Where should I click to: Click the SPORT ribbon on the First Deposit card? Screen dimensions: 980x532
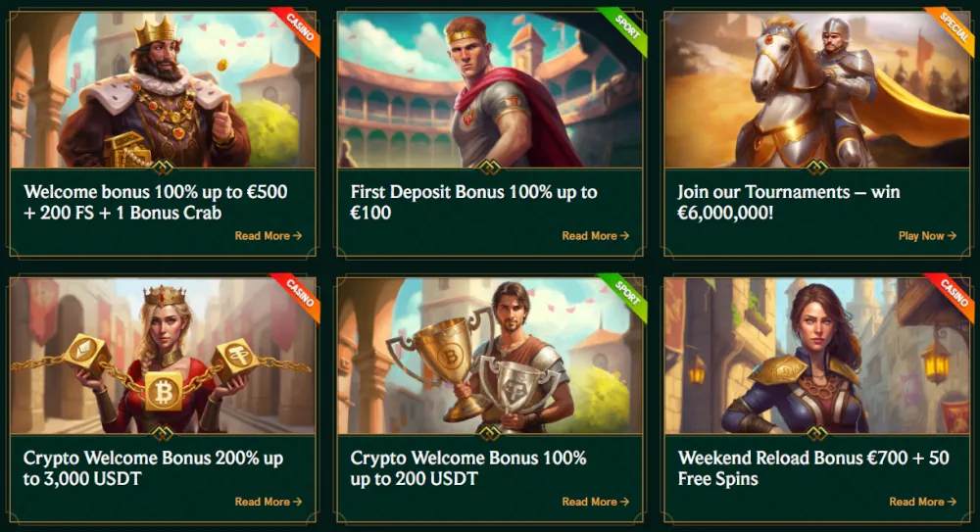tap(623, 29)
